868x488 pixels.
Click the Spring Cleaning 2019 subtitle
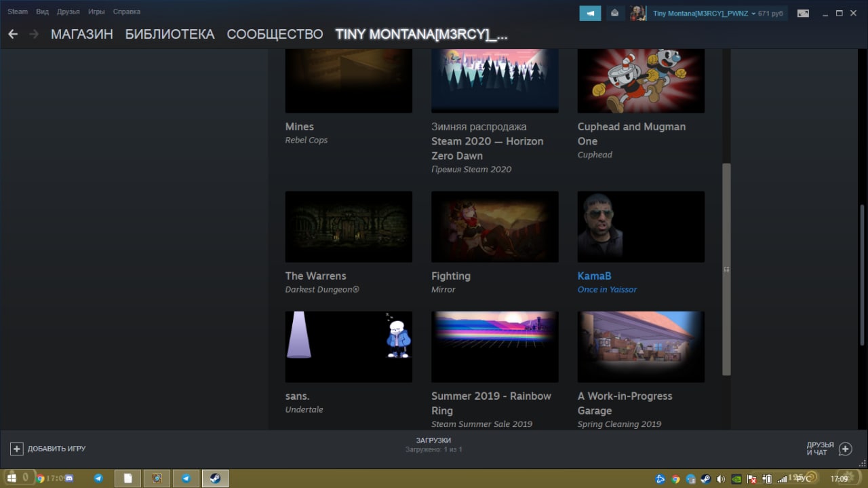(619, 424)
